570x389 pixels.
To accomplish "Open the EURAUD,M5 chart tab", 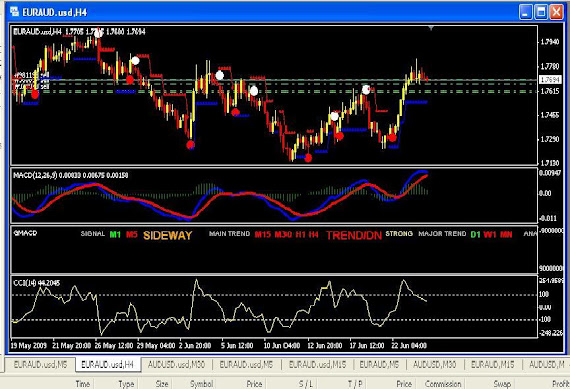I will (x=379, y=364).
